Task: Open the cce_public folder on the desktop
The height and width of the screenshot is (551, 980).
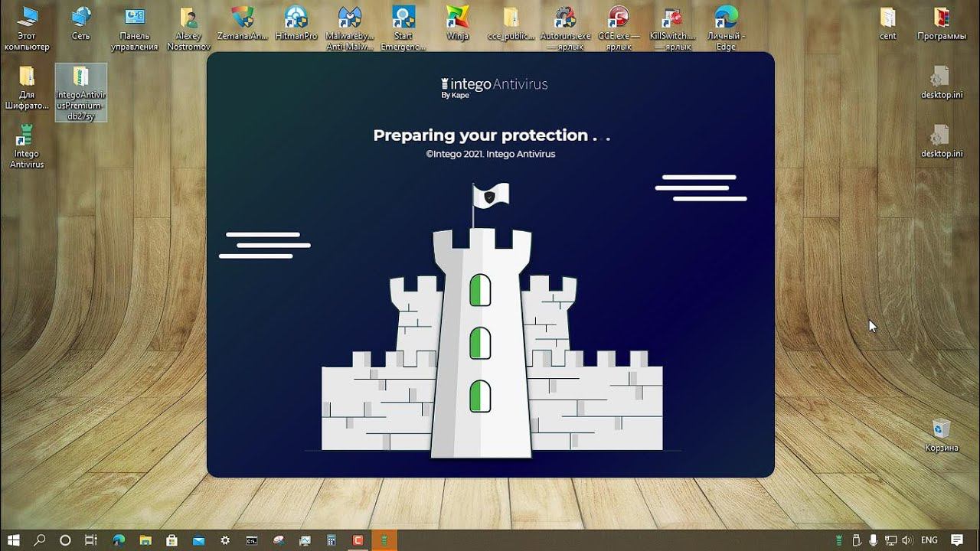Action: [511, 23]
